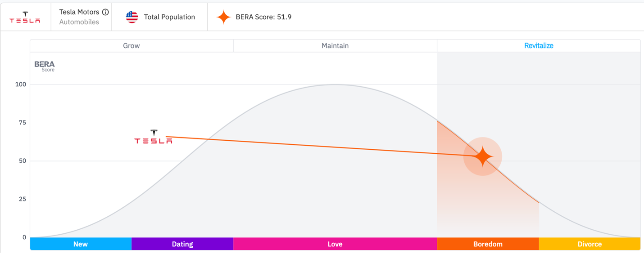Click the Automobiles category label
644x254 pixels.
(x=79, y=22)
